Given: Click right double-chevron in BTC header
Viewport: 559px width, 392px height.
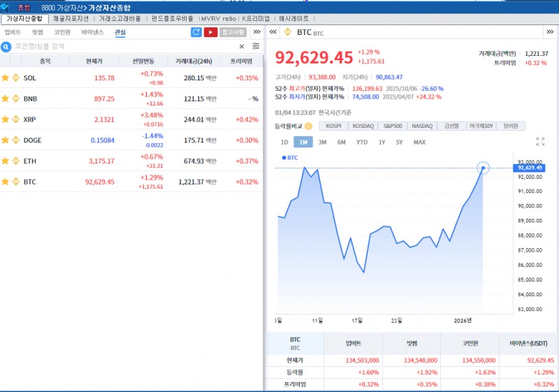Looking at the screenshot, I should 550,32.
